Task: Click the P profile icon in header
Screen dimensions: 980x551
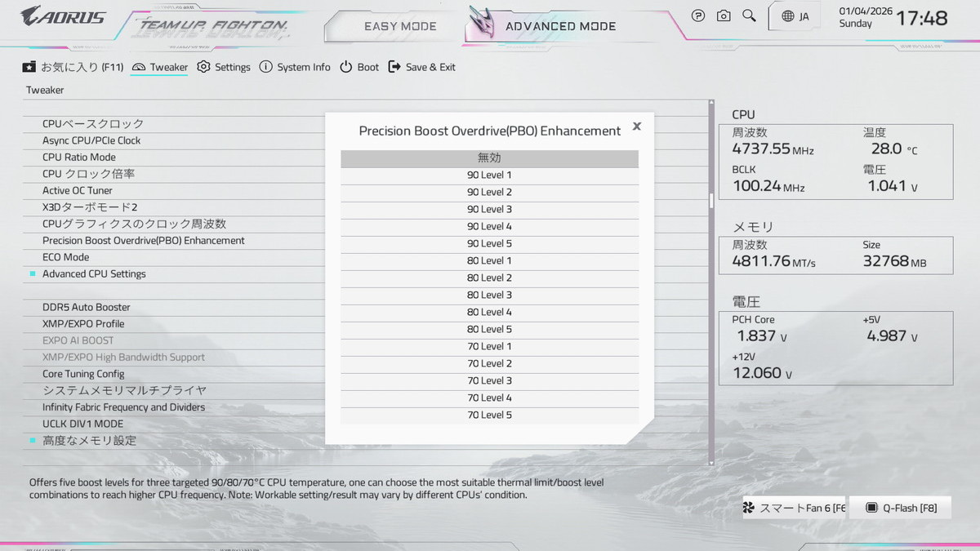Action: click(698, 16)
